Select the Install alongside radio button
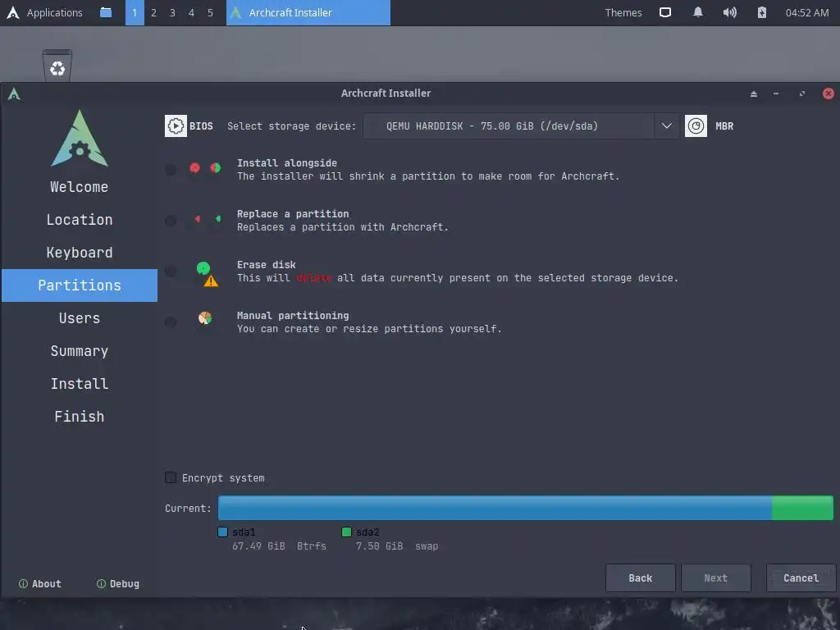The width and height of the screenshot is (840, 630). point(171,170)
